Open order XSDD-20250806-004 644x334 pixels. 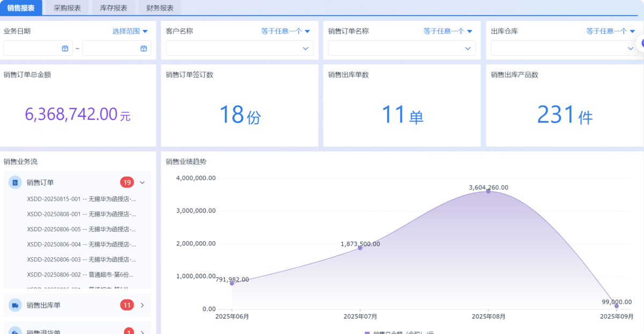pyautogui.click(x=82, y=244)
